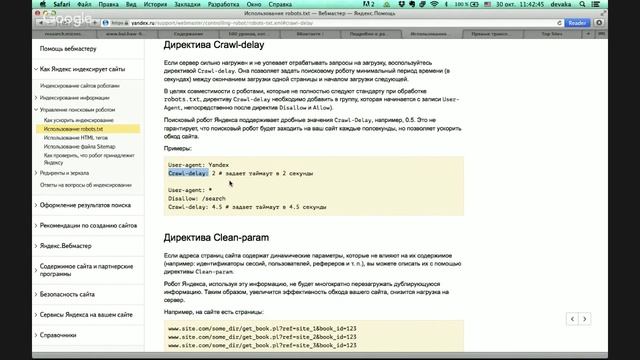The width and height of the screenshot is (640, 360).
Task: Expand Яндекс.Вебмастер section
Action: coord(36,246)
